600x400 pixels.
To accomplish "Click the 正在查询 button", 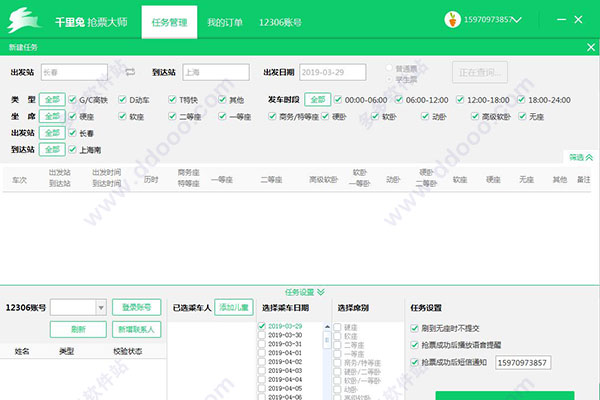I will (x=480, y=72).
